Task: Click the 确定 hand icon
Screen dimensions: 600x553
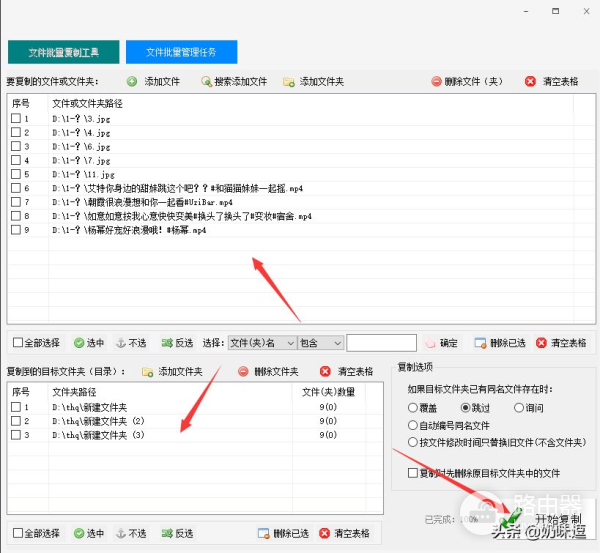Action: coord(430,343)
